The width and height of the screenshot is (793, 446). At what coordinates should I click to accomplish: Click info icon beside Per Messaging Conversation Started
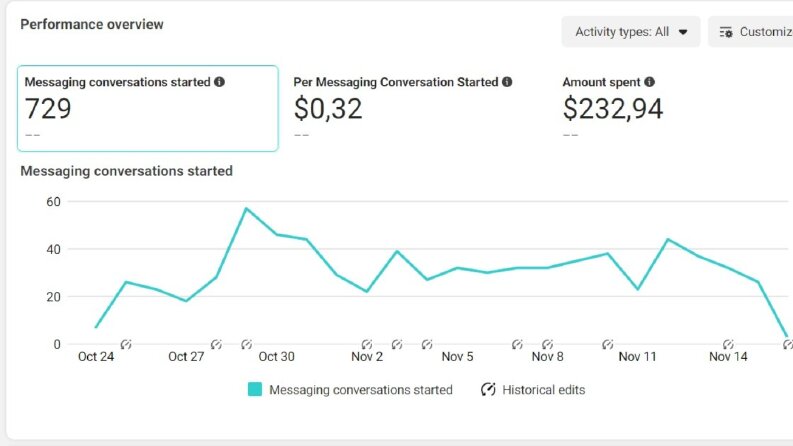[507, 82]
